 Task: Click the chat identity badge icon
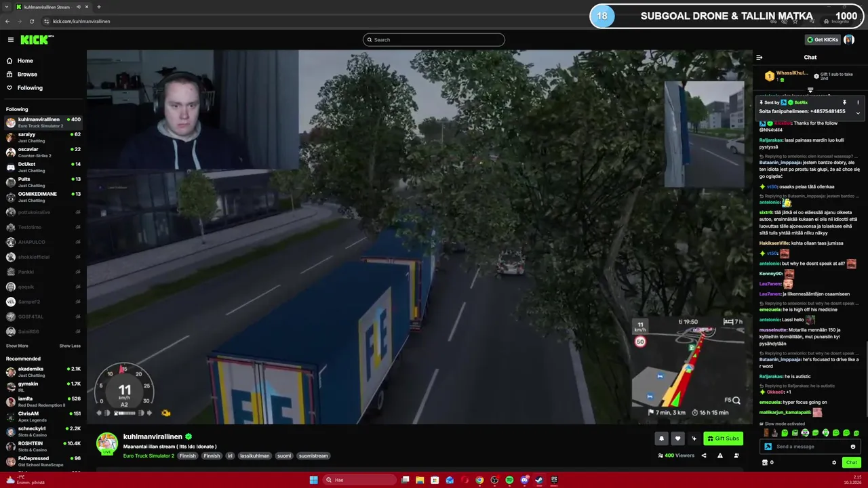768,447
